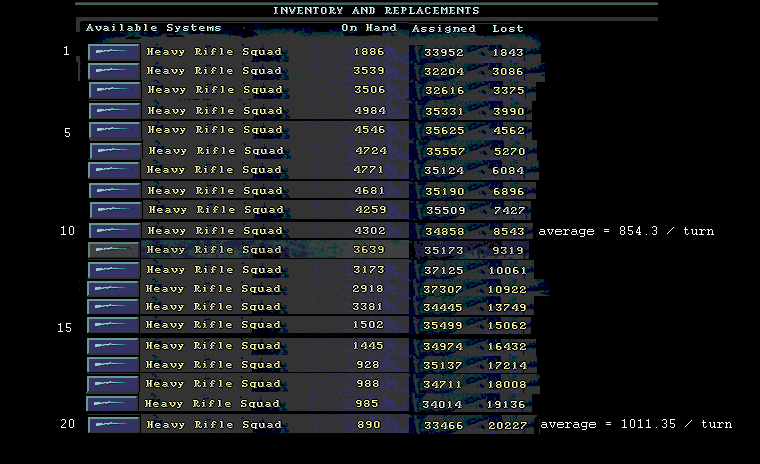Click the average = 854.3 / turn note
This screenshot has height=464, width=760.
click(x=626, y=231)
